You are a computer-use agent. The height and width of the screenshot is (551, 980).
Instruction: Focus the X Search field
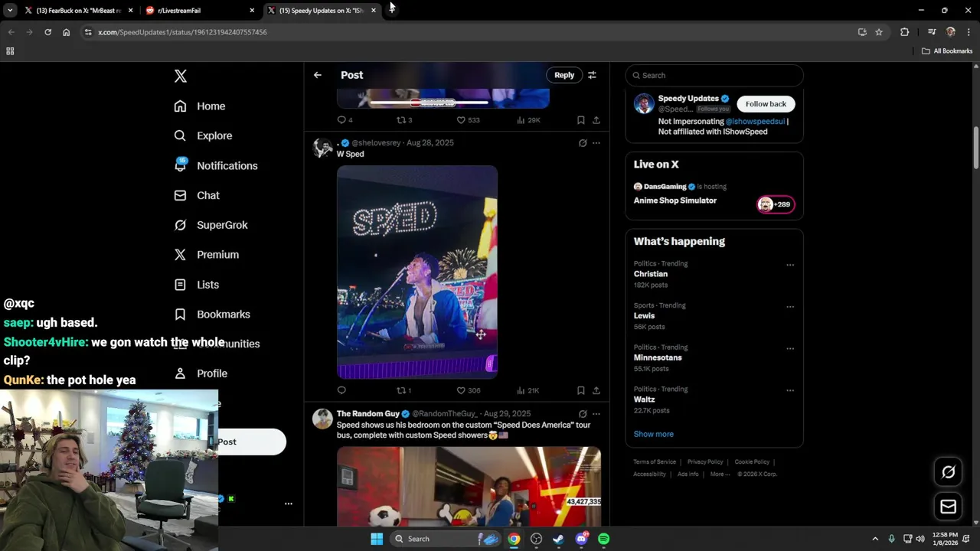click(x=714, y=75)
